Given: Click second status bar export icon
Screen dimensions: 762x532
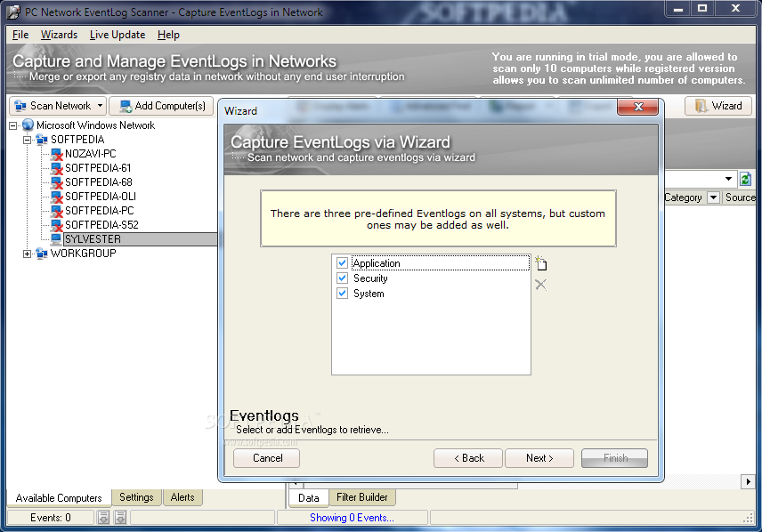Looking at the screenshot, I should [x=120, y=518].
